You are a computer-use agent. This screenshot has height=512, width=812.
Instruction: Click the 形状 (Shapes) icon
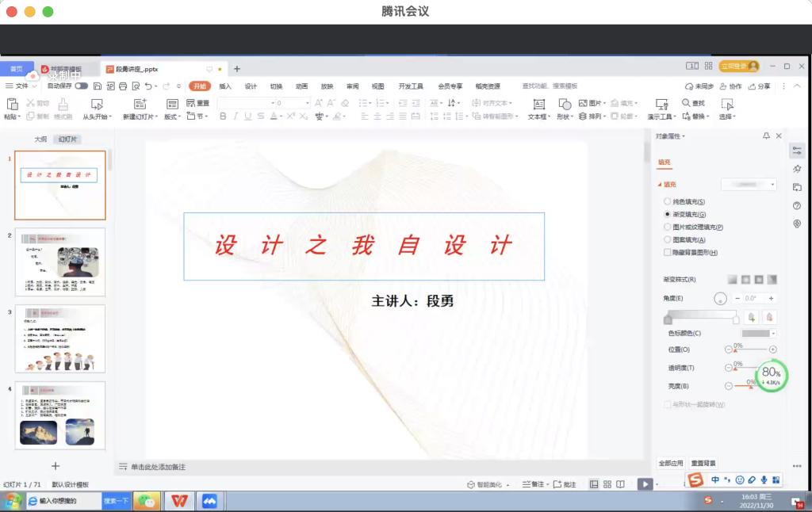tap(565, 104)
